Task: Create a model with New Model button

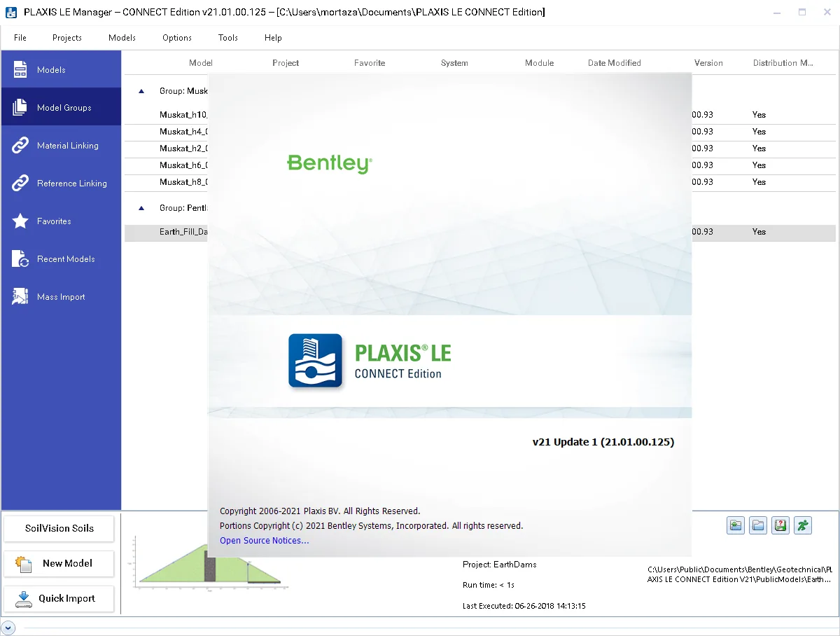Action: click(59, 563)
